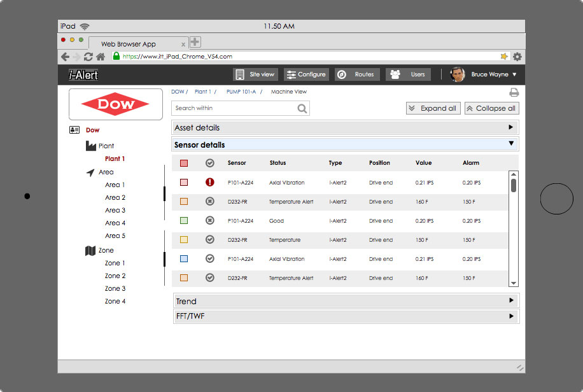
Task: Toggle the check circle for the Temperature row
Action: (x=210, y=240)
